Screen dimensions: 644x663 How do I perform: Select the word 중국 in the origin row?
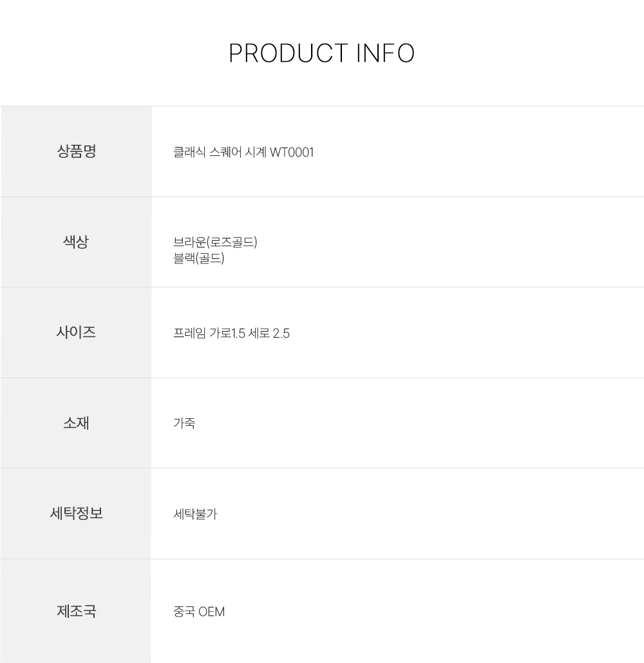184,611
